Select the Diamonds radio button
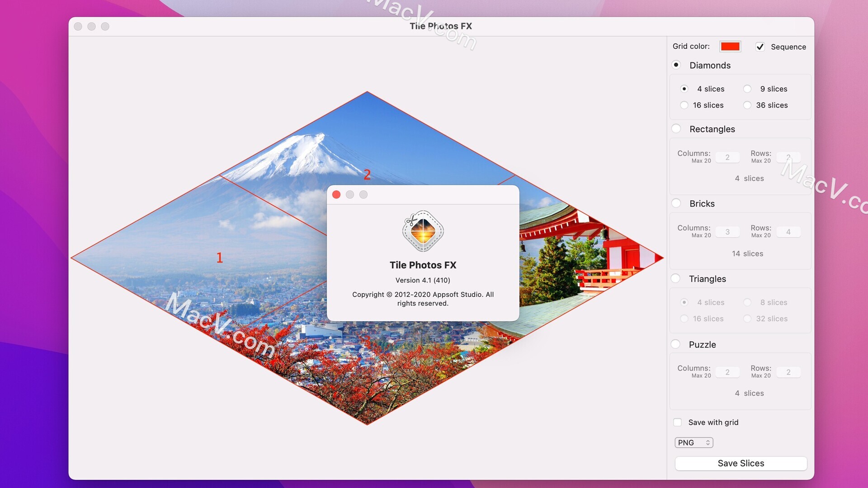This screenshot has height=488, width=868. coord(676,65)
